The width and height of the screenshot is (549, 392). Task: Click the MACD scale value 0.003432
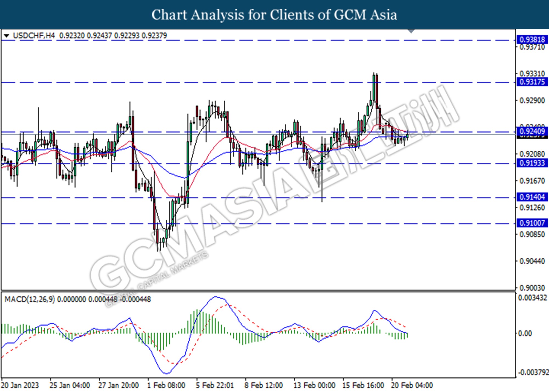[533, 298]
